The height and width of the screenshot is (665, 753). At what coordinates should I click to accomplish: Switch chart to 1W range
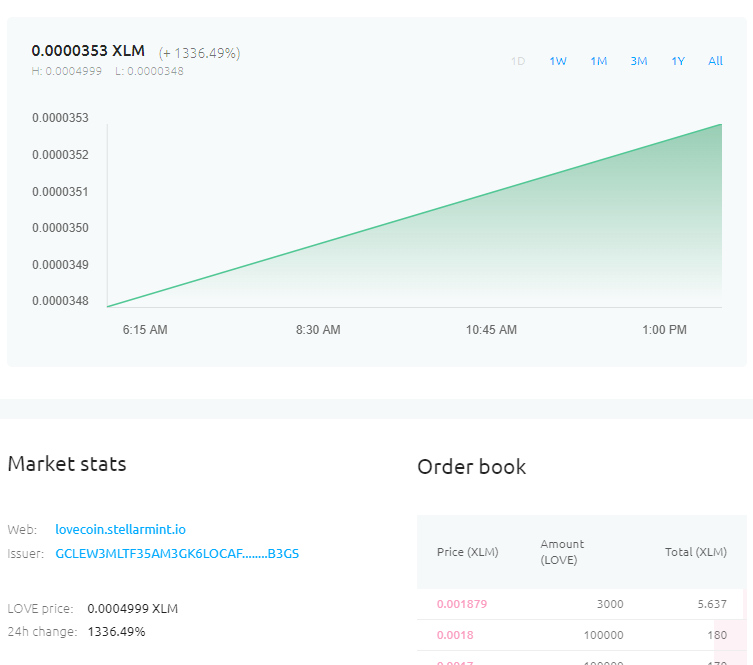pyautogui.click(x=558, y=61)
